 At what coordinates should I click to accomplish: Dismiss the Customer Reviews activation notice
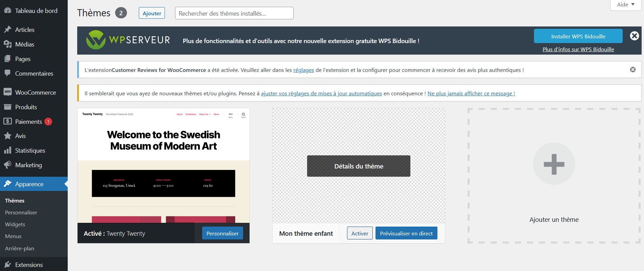[633, 70]
